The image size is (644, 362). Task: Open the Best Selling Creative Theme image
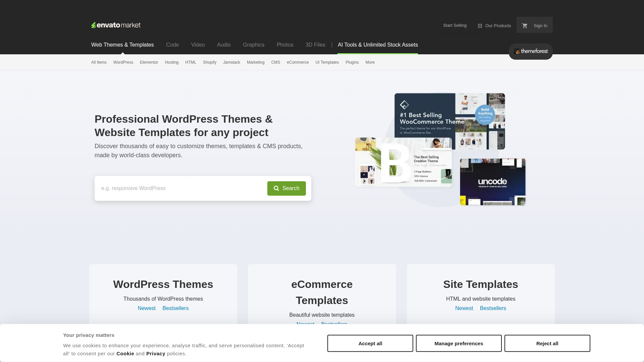[404, 162]
